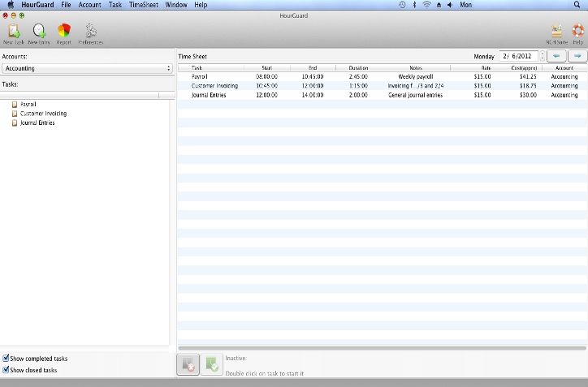Go to next day with right arrow button

[x=577, y=56]
